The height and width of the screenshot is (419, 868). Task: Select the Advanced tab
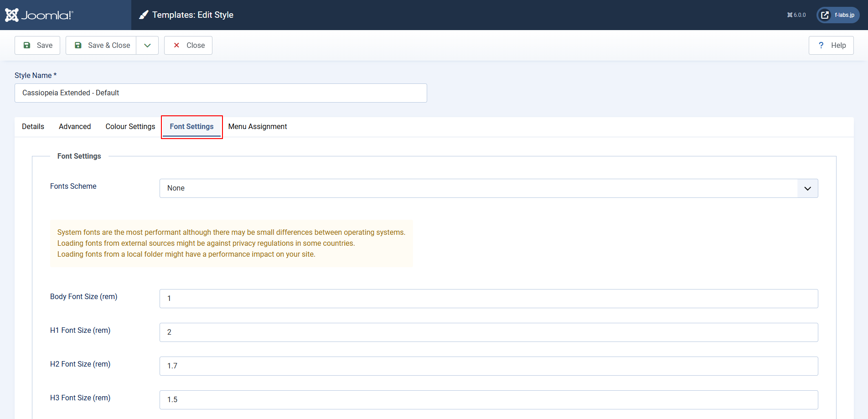[75, 126]
